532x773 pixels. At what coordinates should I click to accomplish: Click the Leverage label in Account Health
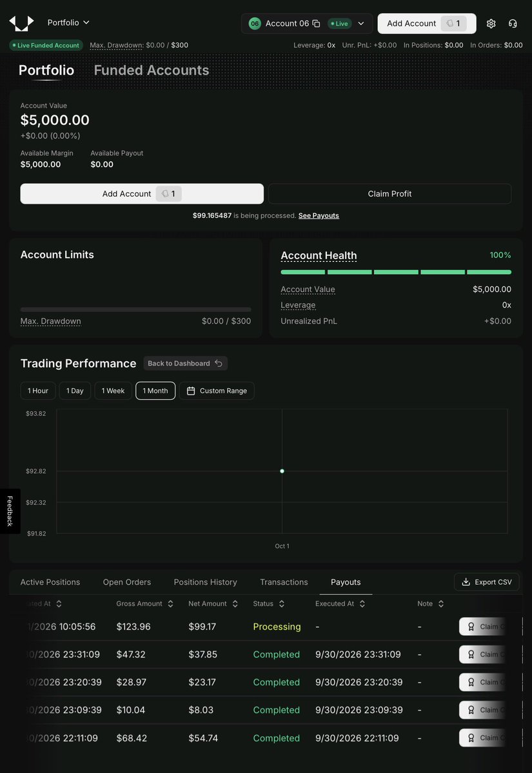pyautogui.click(x=298, y=305)
